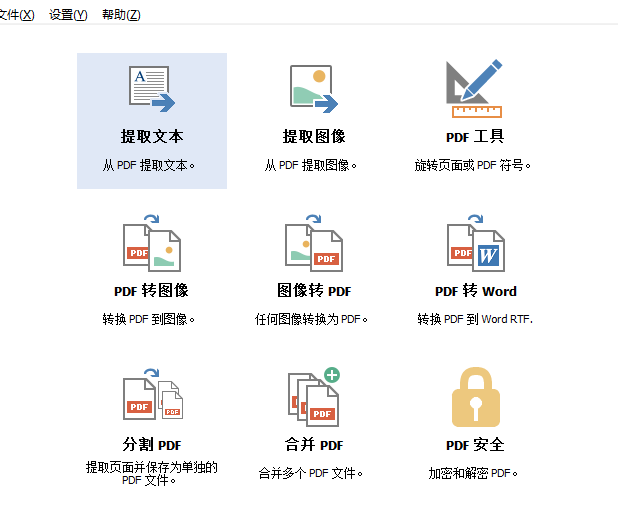The image size is (618, 514).
Task: Click the 提取文本 text extraction icon
Action: point(152,88)
